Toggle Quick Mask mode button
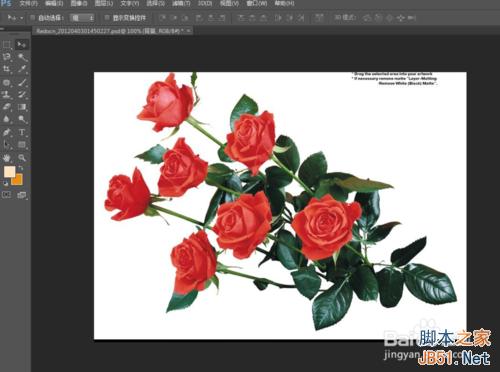500x372 pixels. click(x=7, y=195)
